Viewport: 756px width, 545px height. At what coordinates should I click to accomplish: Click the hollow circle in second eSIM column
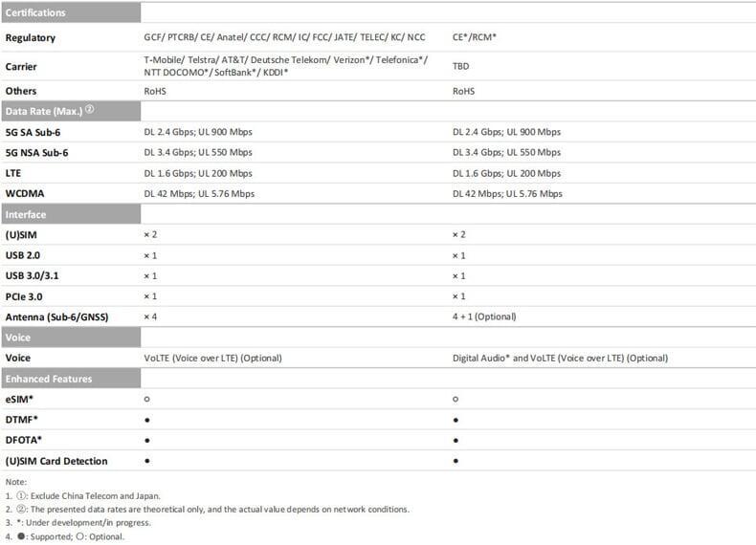[x=456, y=399]
